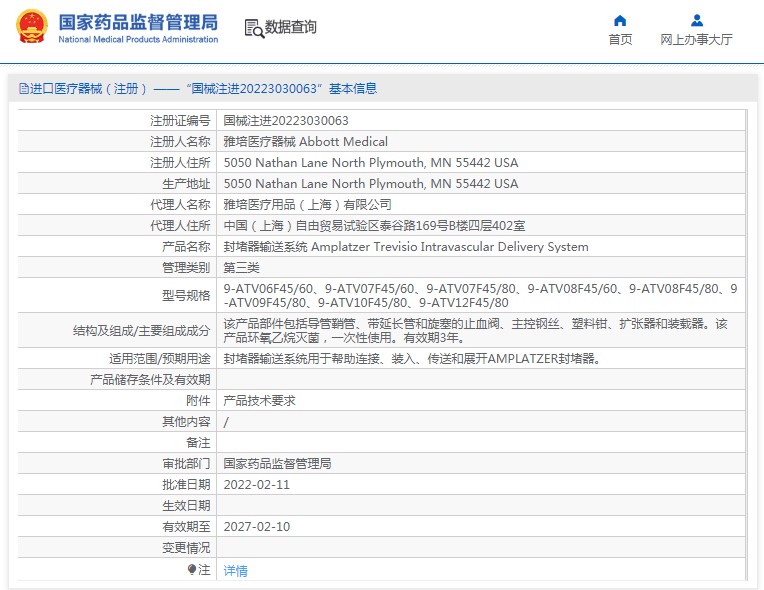Select the 代理人住所 Shanghai address value

tap(374, 226)
